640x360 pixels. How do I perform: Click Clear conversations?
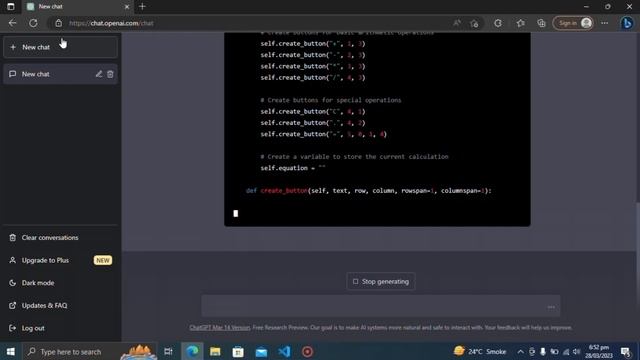49,238
